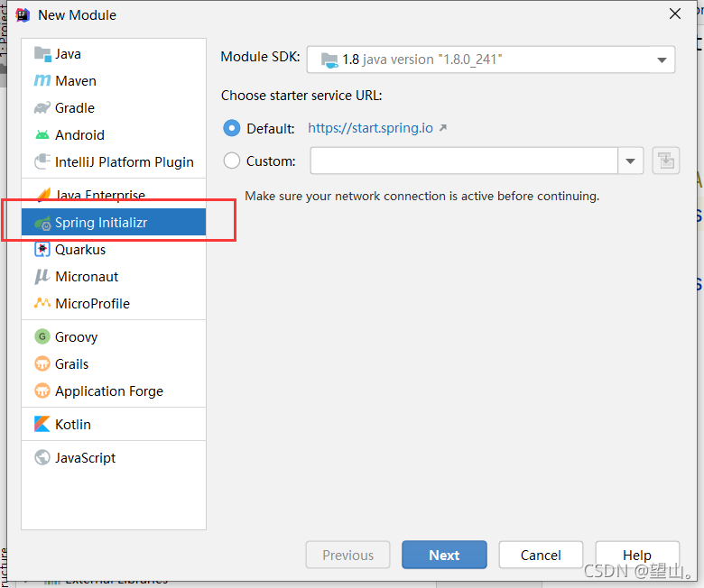This screenshot has height=588, width=704.
Task: Close the New Module dialog
Action: [x=675, y=14]
